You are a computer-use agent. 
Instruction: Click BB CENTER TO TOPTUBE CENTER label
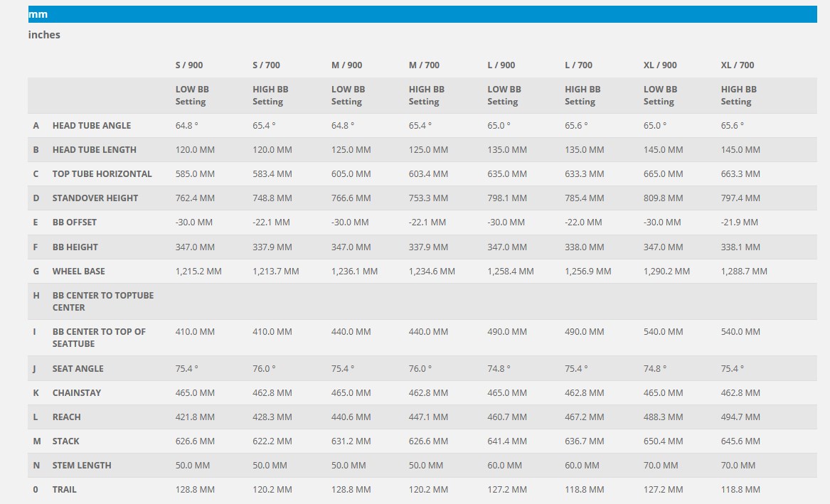click(x=103, y=301)
